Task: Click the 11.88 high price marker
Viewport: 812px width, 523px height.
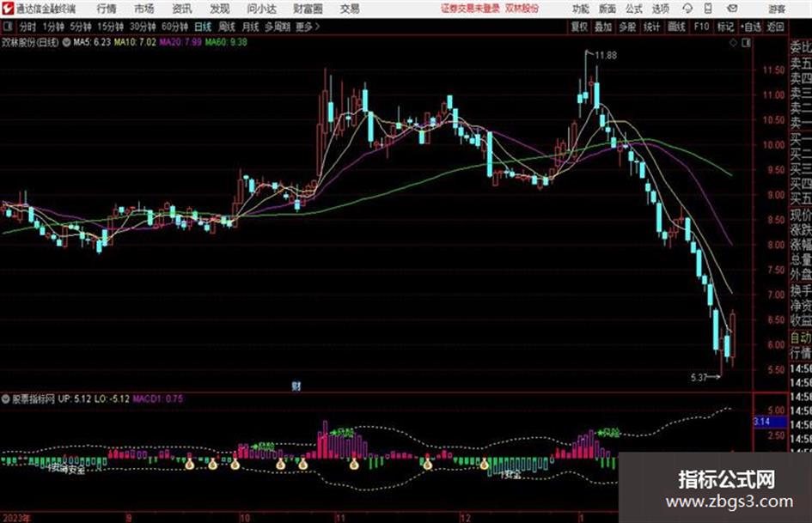Action: [x=606, y=56]
